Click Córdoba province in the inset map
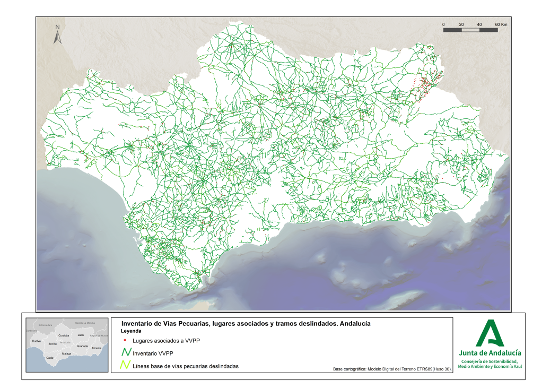 click(64, 335)
